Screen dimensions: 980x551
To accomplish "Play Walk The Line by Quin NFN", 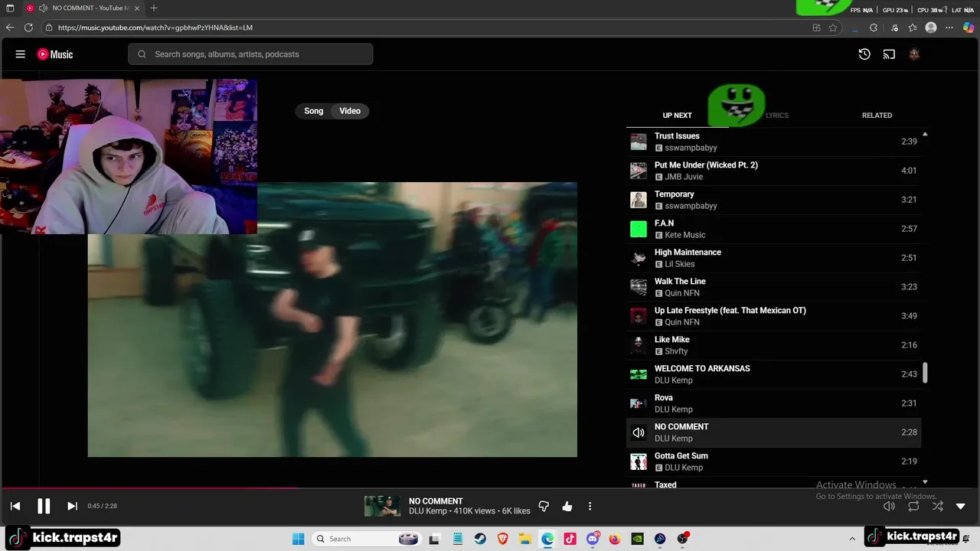I will tap(773, 287).
